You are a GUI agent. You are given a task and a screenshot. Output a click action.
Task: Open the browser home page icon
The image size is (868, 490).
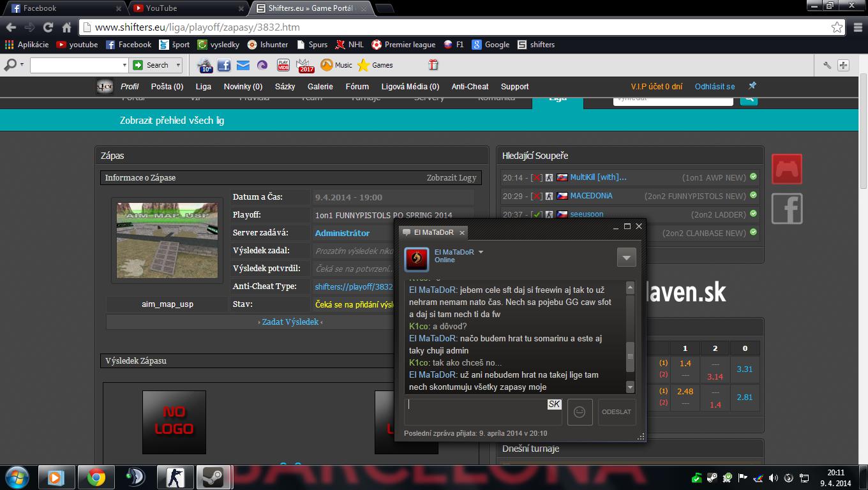66,27
